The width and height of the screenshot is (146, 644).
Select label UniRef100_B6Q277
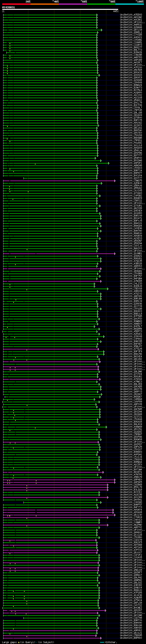(131, 47)
